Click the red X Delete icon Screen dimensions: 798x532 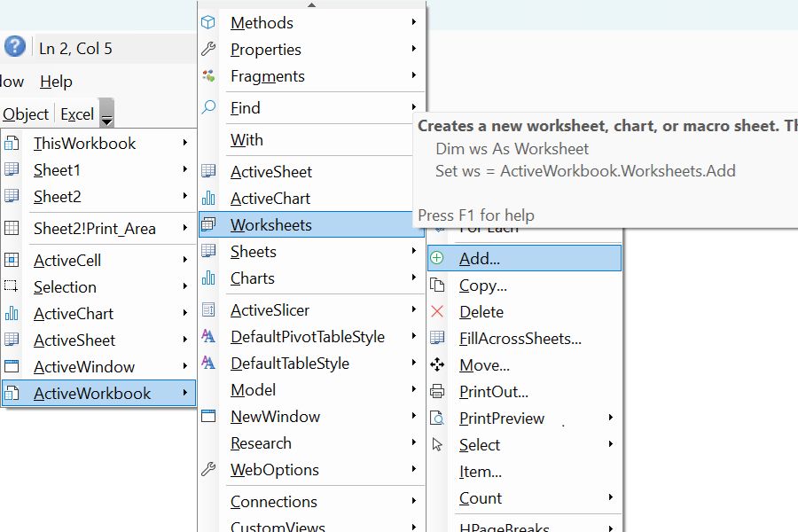[438, 311]
